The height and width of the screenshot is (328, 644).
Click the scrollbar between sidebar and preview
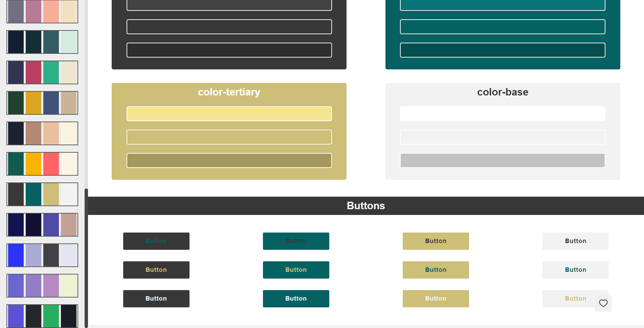click(x=87, y=257)
